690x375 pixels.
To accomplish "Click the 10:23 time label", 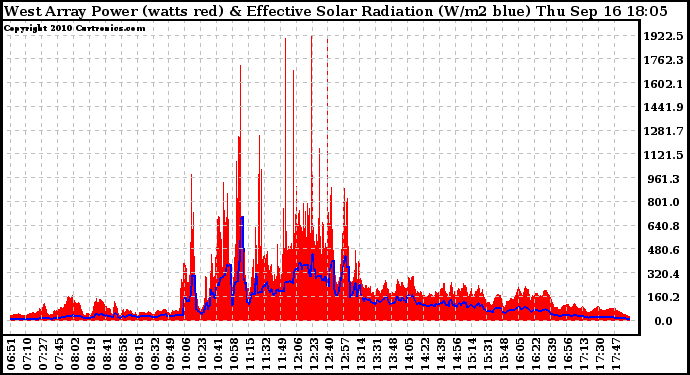I will [x=202, y=354].
